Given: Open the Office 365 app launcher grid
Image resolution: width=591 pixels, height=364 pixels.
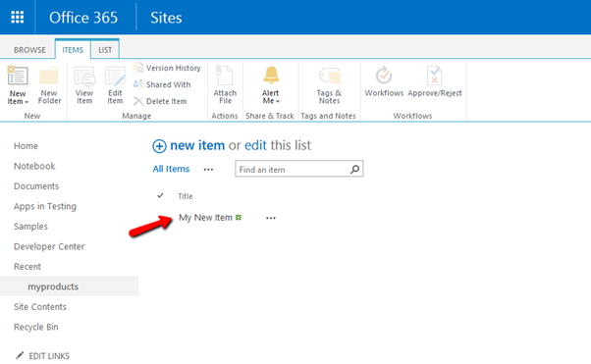Looking at the screenshot, I should click(x=18, y=18).
